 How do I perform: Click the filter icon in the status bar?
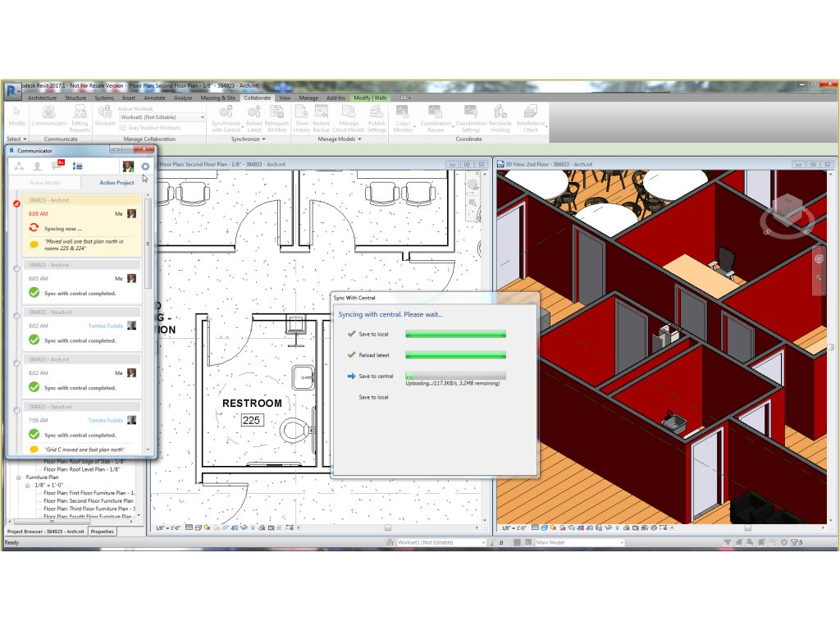coord(794,542)
